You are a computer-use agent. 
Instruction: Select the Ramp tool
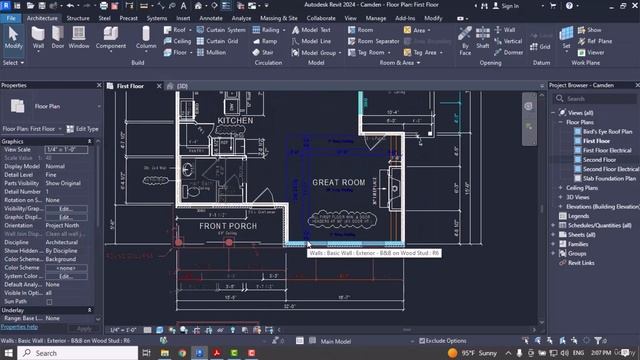[265, 41]
